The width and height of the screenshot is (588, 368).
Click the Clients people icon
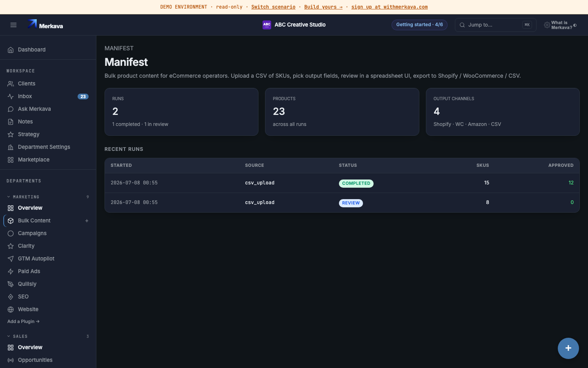[x=11, y=84]
